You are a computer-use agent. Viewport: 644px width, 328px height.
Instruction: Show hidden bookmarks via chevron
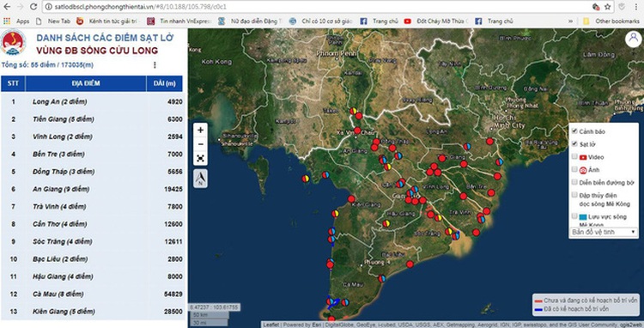pos(570,21)
